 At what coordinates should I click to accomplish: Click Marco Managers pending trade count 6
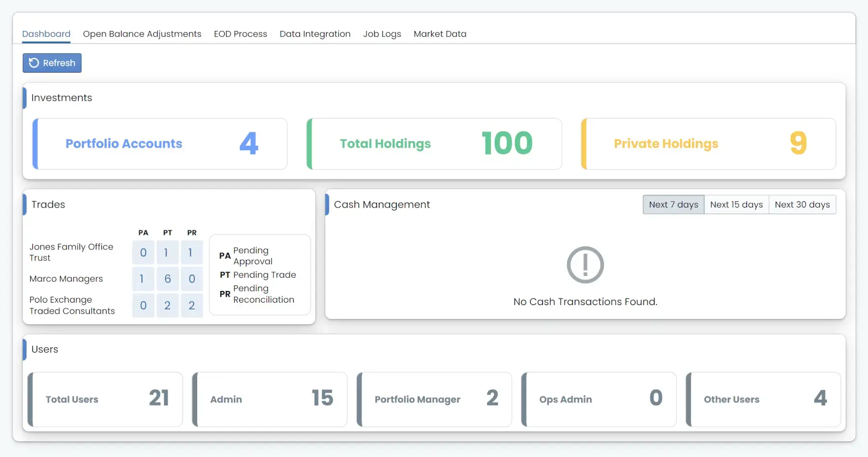167,279
